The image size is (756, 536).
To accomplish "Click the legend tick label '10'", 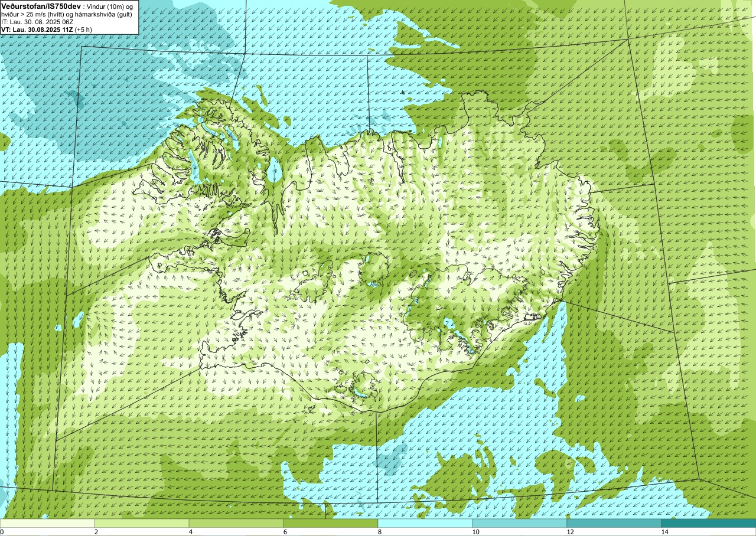I will 475,532.
